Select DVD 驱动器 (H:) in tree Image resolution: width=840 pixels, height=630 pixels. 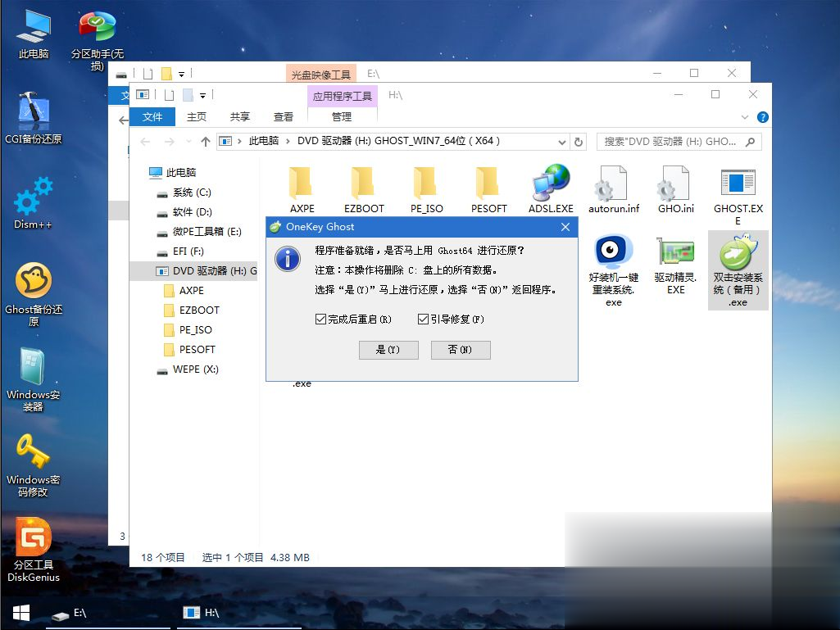tap(193, 271)
